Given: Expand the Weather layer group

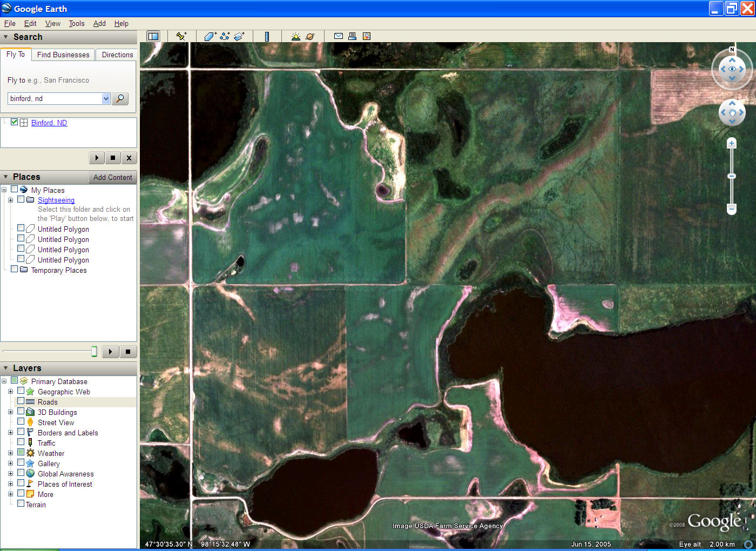Looking at the screenshot, I should point(10,453).
